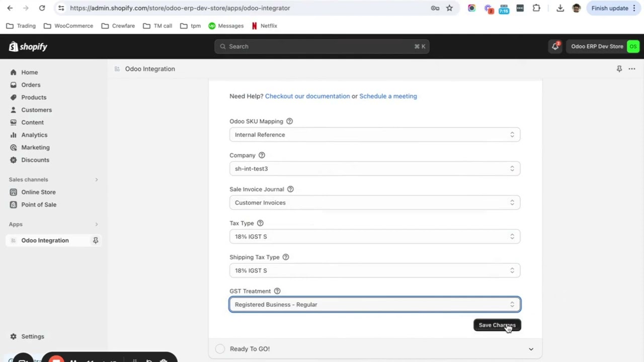Reload the browser page

42,8
